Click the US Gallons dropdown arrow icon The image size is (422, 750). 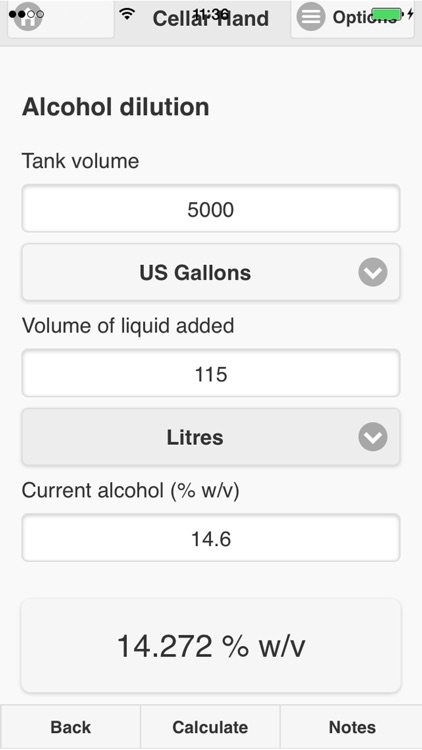[373, 272]
